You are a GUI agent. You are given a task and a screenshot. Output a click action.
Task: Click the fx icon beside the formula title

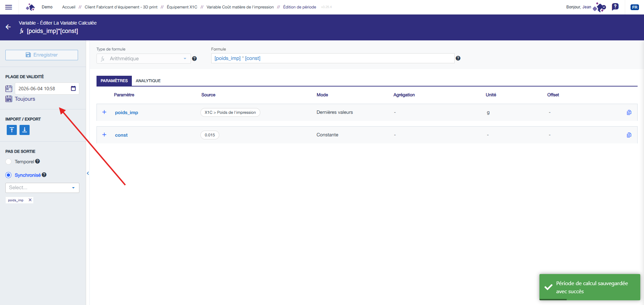tap(22, 31)
